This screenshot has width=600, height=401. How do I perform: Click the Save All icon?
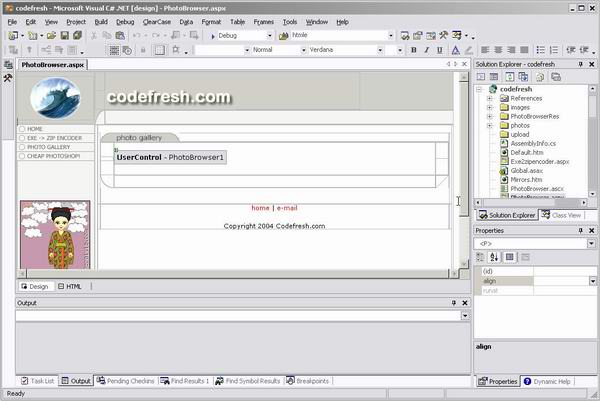78,36
